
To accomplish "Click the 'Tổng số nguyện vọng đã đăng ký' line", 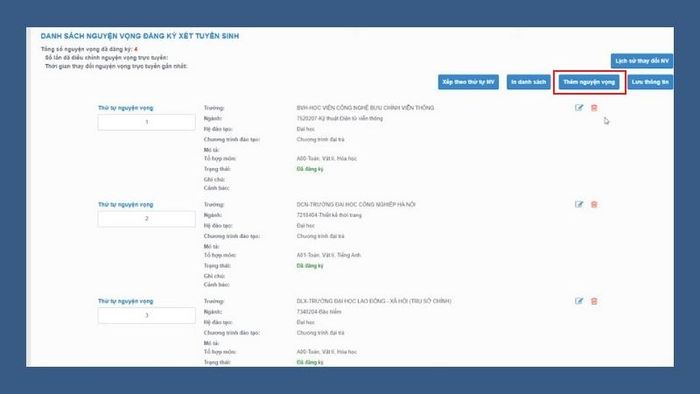I will pos(89,49).
